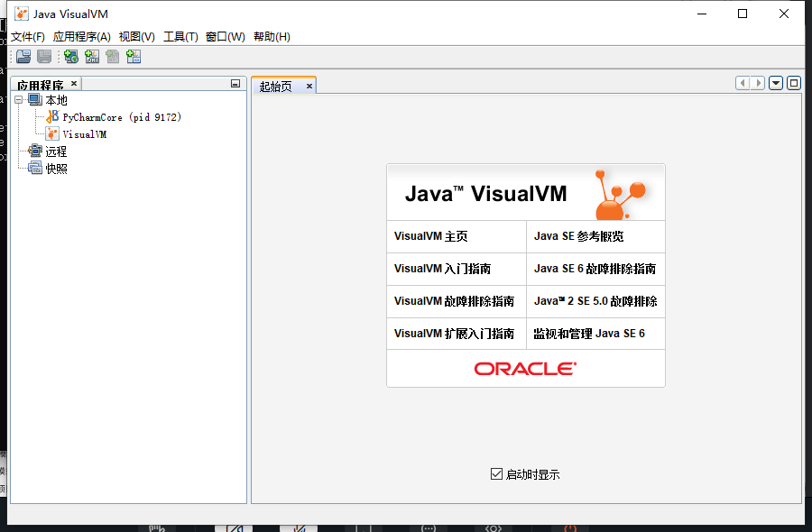
Task: Select the 本地 tree node label
Action: click(56, 100)
